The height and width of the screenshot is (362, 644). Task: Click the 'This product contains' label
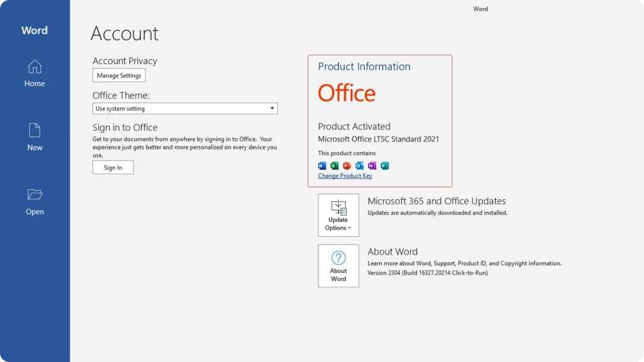coord(347,153)
